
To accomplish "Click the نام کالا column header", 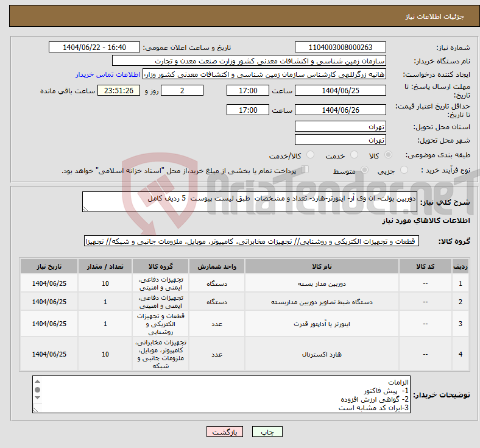I will 322,266.
